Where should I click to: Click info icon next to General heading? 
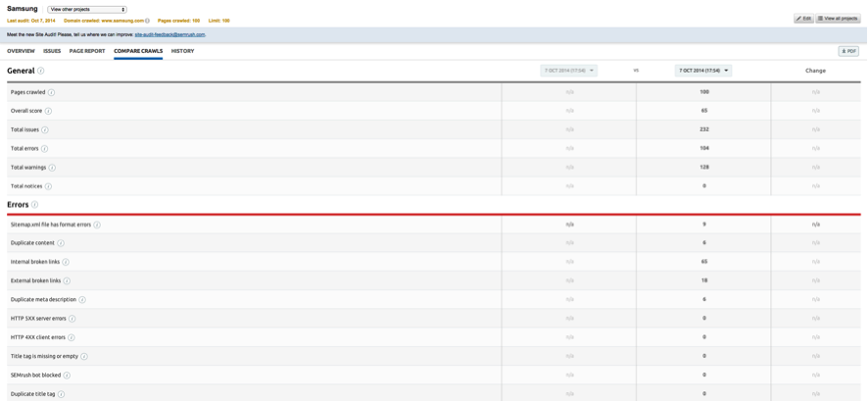tap(40, 71)
